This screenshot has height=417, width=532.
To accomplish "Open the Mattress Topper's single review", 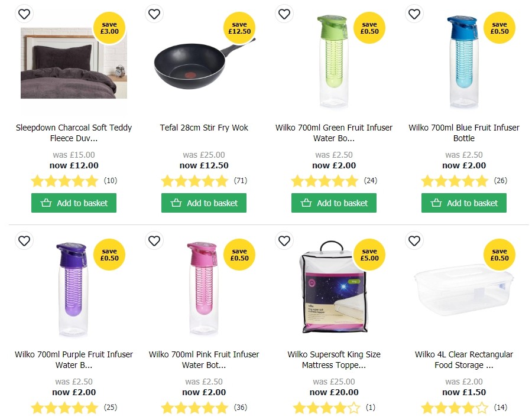I will tap(370, 408).
